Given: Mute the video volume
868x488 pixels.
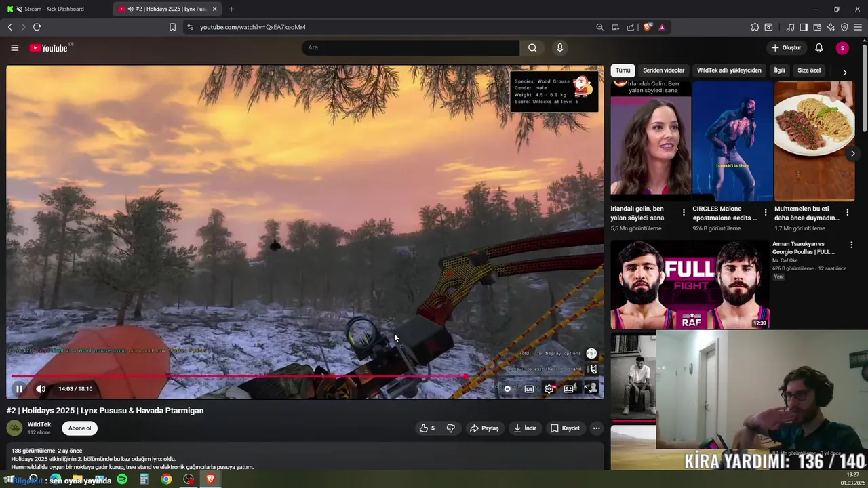Looking at the screenshot, I should coord(40,388).
